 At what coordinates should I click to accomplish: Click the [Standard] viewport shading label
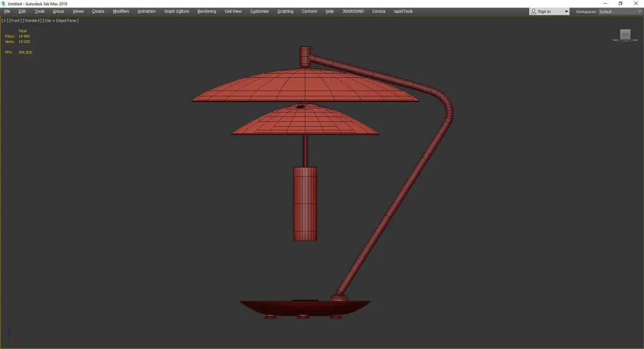pos(32,20)
